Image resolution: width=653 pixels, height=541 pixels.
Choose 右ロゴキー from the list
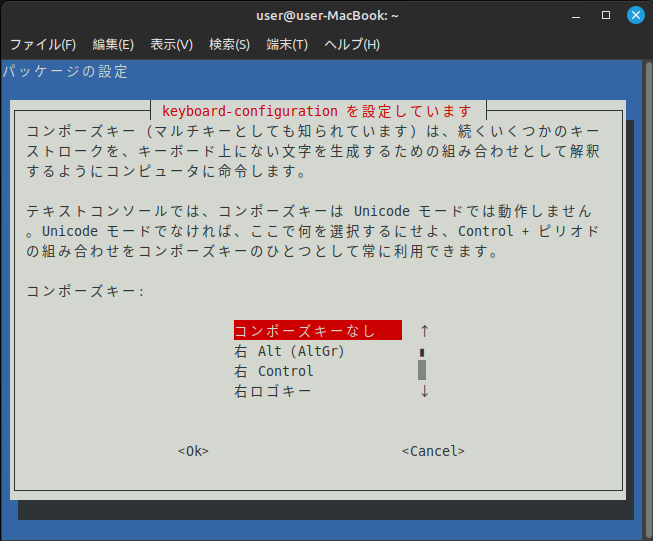[272, 391]
